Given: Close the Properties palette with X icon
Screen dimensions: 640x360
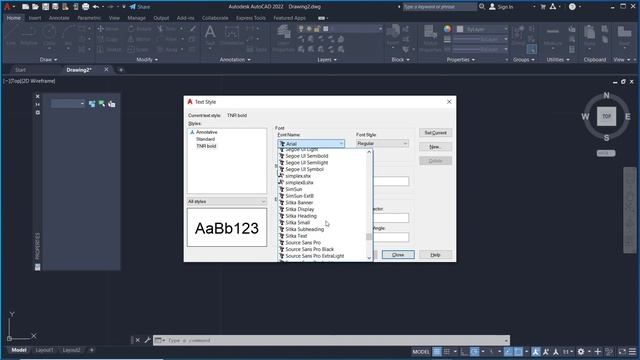Looking at the screenshot, I should coord(38,96).
